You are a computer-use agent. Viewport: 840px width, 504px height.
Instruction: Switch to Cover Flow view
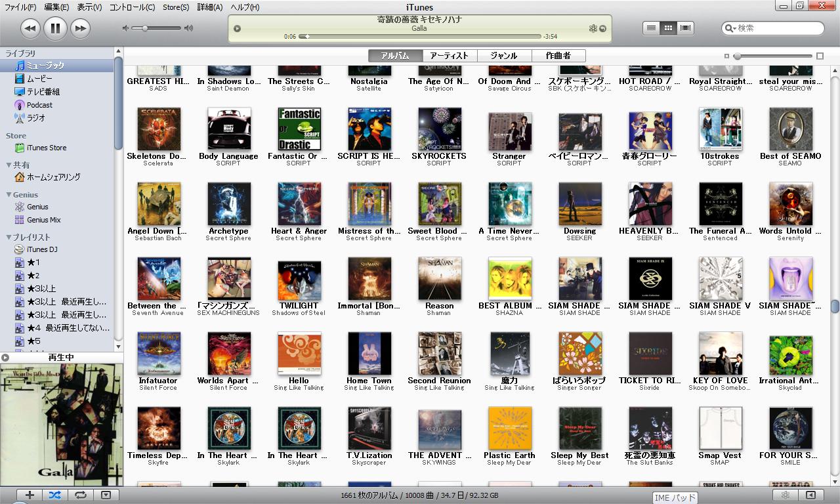[x=686, y=28]
